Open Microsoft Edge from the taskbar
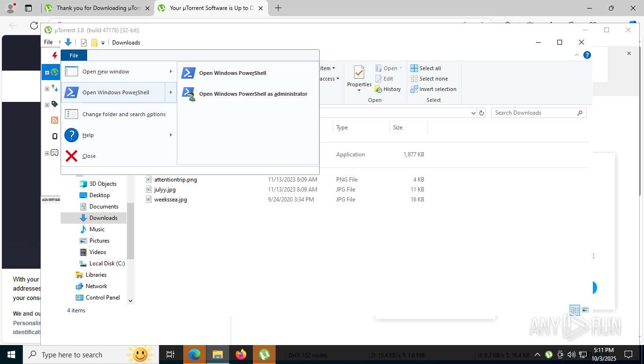644x364 pixels. click(x=195, y=355)
